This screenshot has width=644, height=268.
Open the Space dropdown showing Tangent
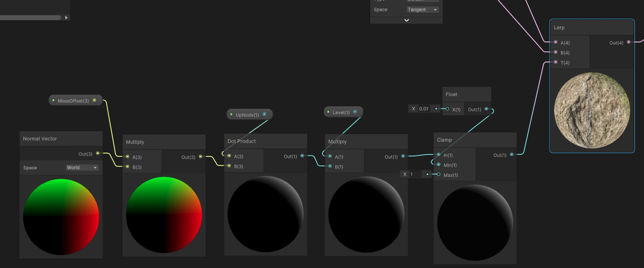pyautogui.click(x=423, y=10)
